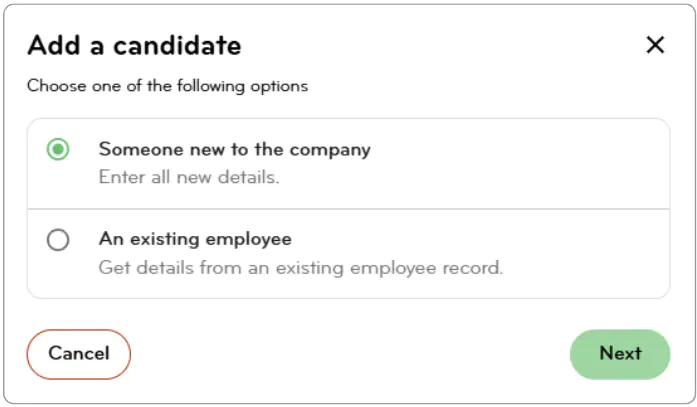
Task: Abort adding a candidate via Cancel
Action: [79, 353]
